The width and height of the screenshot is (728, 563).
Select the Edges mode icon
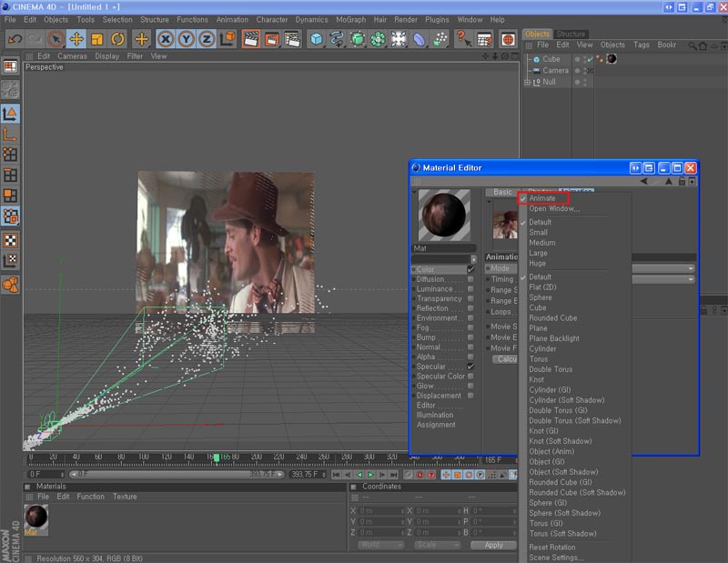[x=10, y=176]
